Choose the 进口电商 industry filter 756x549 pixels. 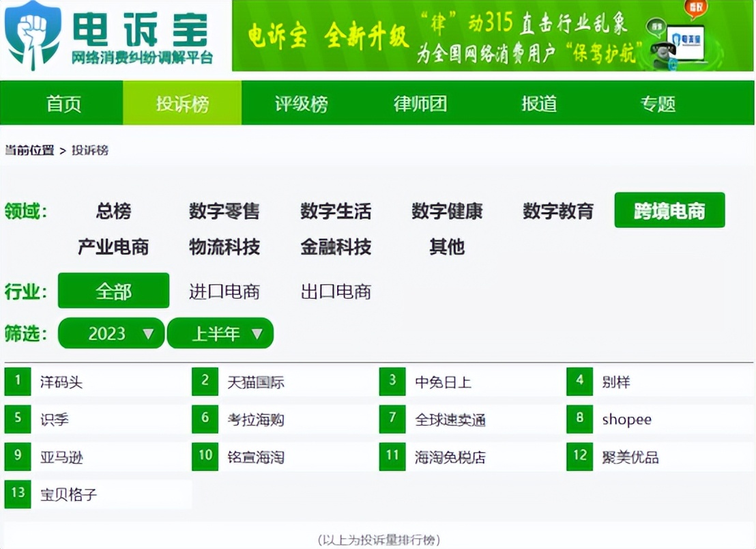(224, 292)
